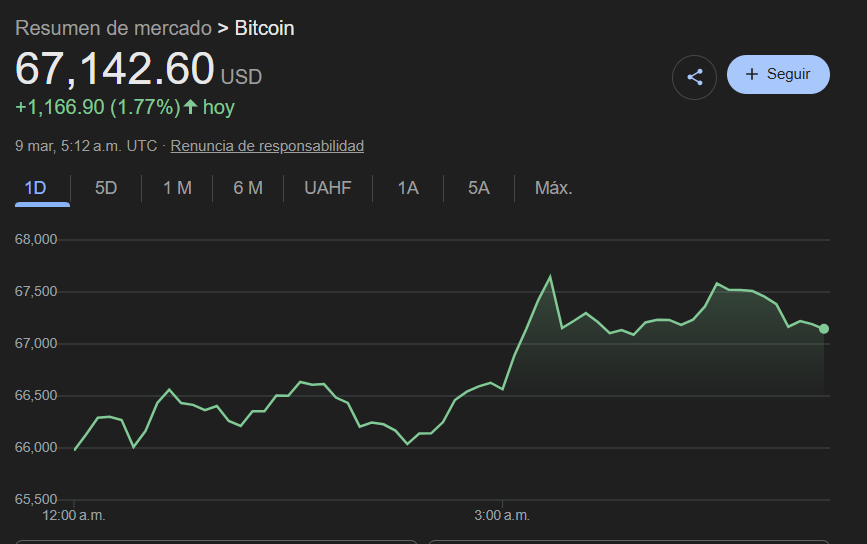Image resolution: width=867 pixels, height=544 pixels.
Task: Click the share icon button
Action: click(x=694, y=77)
